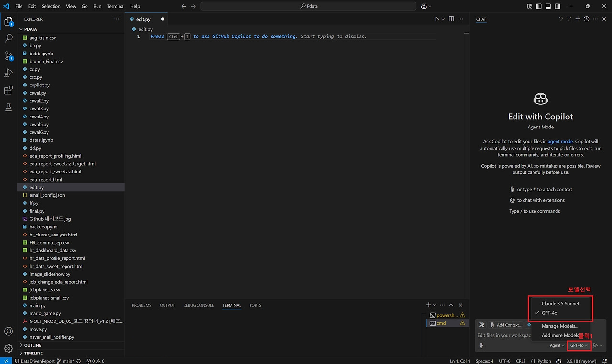
Task: Open the Run and Debug view
Action: [8, 73]
